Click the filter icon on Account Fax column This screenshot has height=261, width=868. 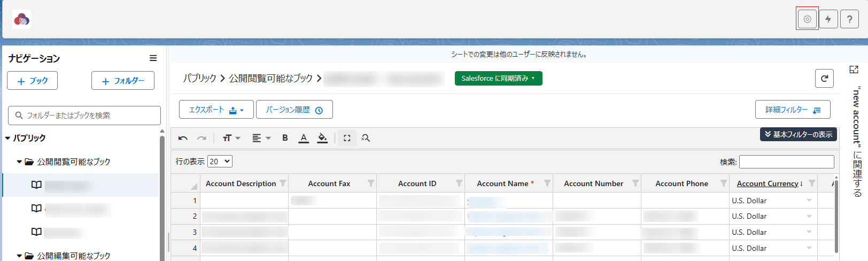(371, 183)
